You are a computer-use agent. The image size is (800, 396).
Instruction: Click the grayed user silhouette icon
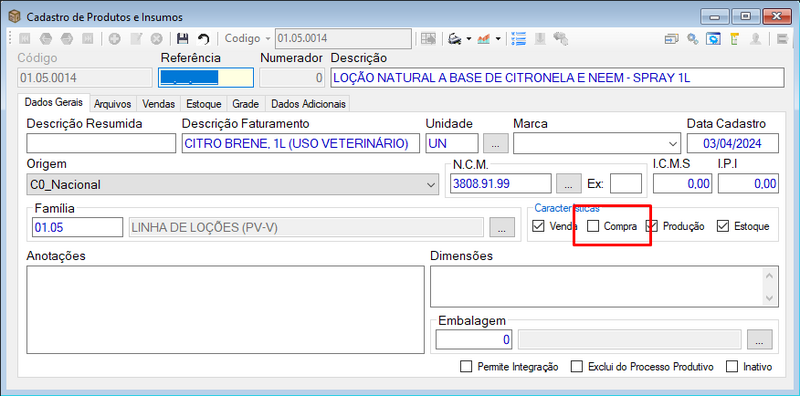click(x=756, y=39)
